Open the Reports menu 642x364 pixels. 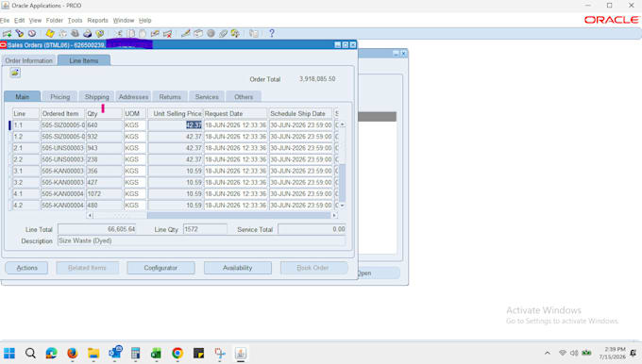pos(98,21)
